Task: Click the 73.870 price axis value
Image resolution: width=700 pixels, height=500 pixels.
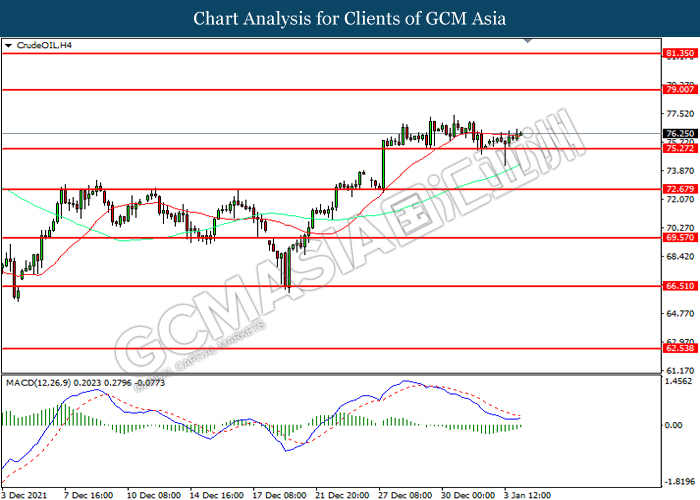Action: coord(680,171)
